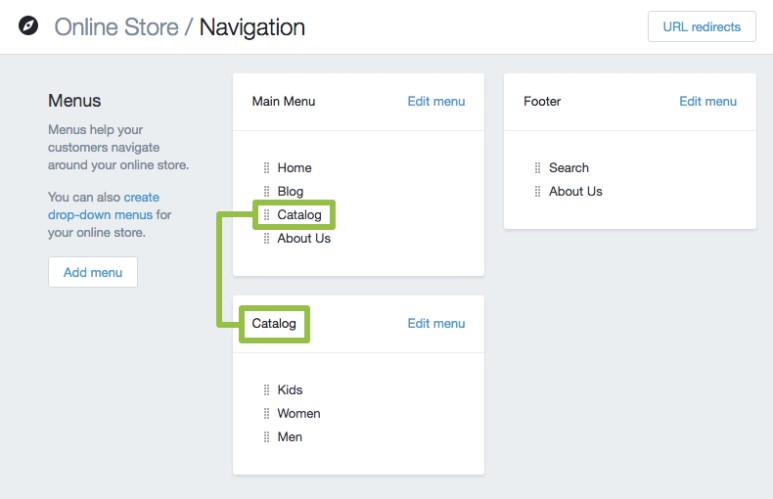Image resolution: width=773 pixels, height=499 pixels.
Task: Click the compass Online Store icon
Action: point(29,26)
